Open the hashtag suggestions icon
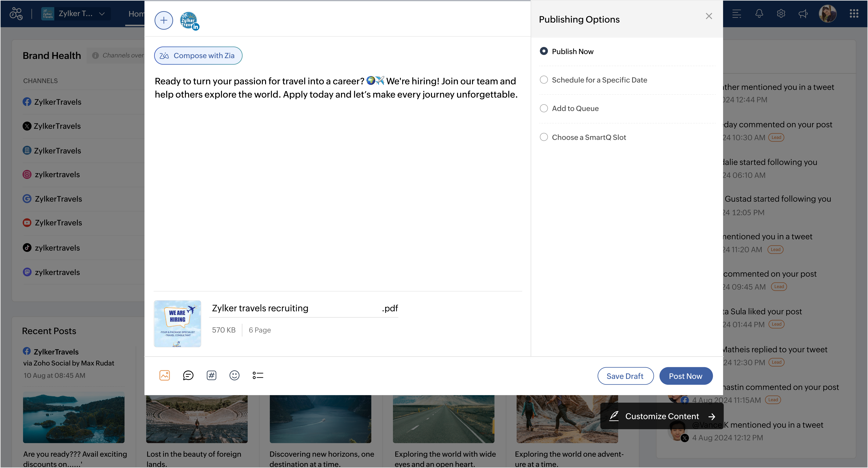This screenshot has width=868, height=468. point(211,375)
